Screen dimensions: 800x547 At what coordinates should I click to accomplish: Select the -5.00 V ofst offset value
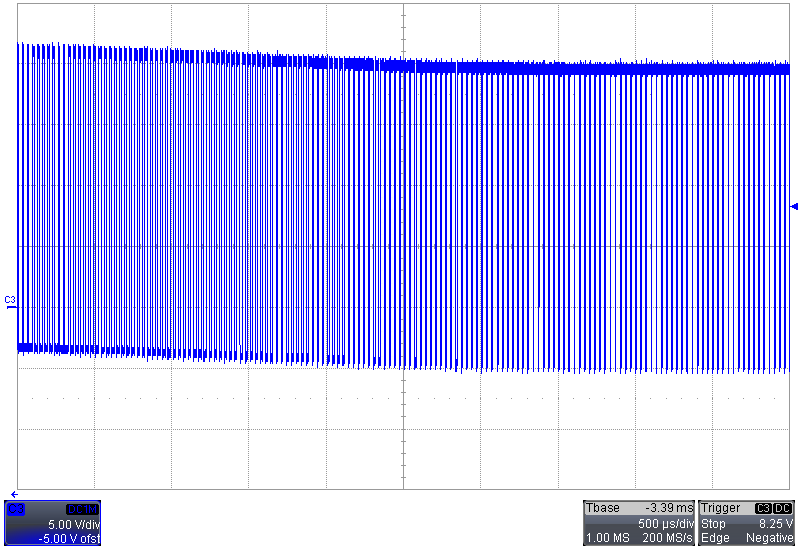click(x=69, y=538)
